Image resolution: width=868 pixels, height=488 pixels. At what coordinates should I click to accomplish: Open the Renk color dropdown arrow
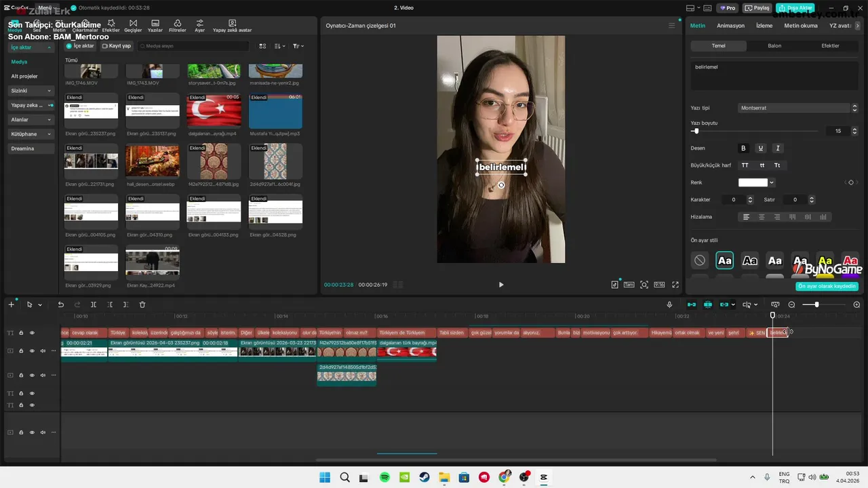(772, 182)
